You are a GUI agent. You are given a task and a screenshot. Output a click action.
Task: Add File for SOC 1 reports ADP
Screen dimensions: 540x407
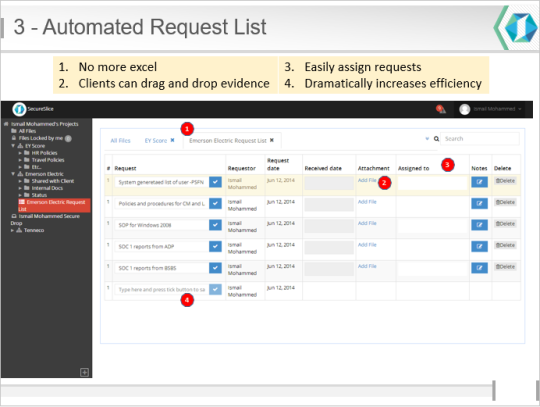click(x=367, y=244)
